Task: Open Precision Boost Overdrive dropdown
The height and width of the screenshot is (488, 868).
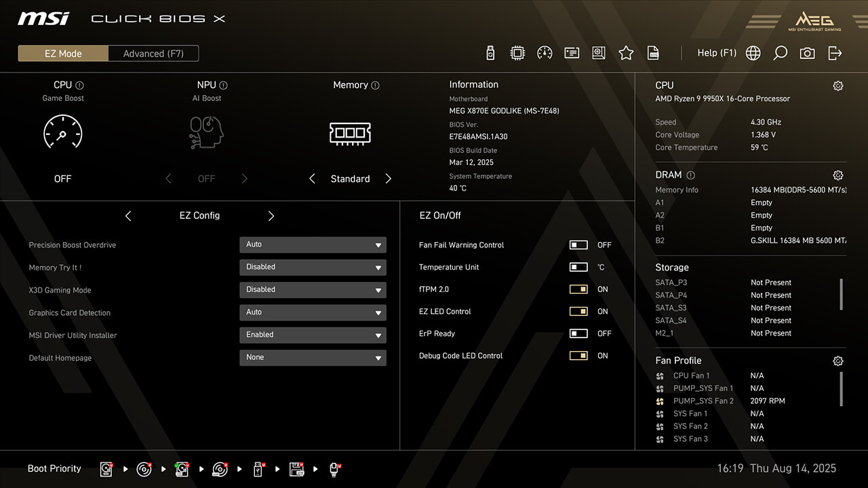Action: point(313,245)
